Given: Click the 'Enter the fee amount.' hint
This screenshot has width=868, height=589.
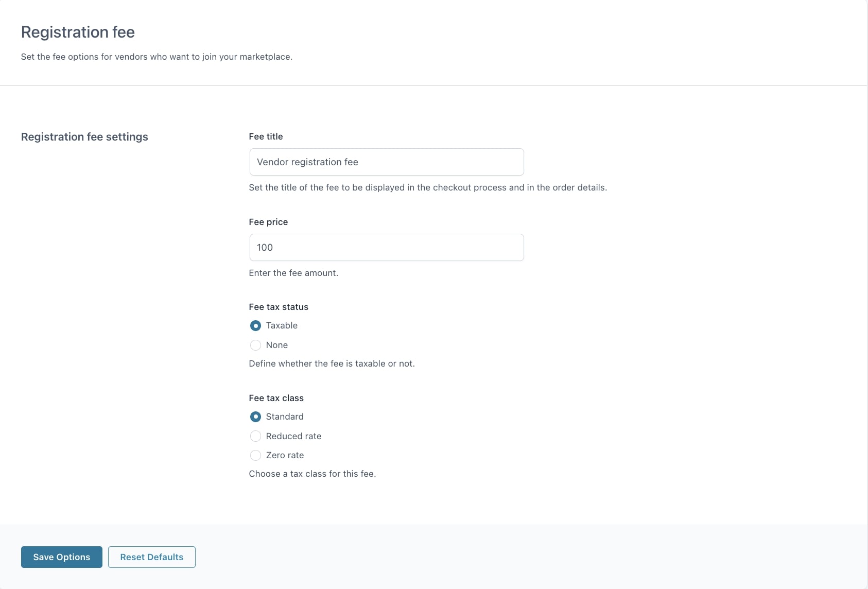Looking at the screenshot, I should [x=293, y=273].
